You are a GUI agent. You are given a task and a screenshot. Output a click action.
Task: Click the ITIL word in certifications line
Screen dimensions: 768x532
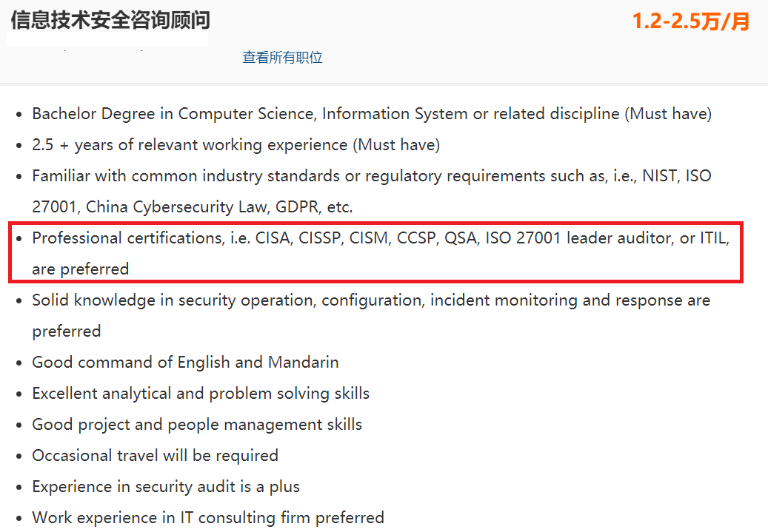click(714, 238)
